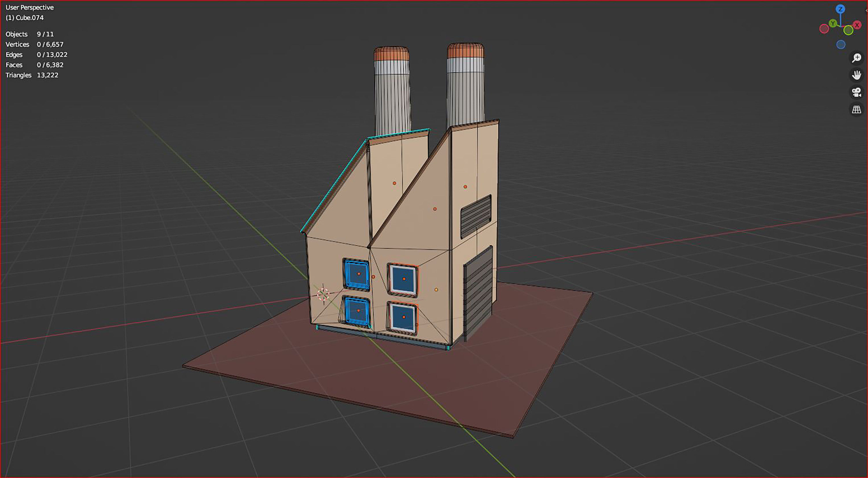Screen dimensions: 868x478
Task: Click the unlabeled red negative X gizmo circle
Action: coord(824,29)
